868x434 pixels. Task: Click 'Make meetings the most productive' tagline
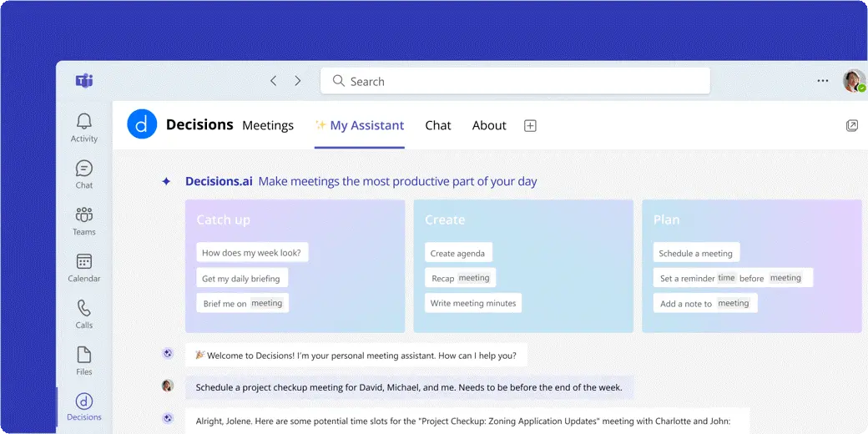[x=397, y=181]
